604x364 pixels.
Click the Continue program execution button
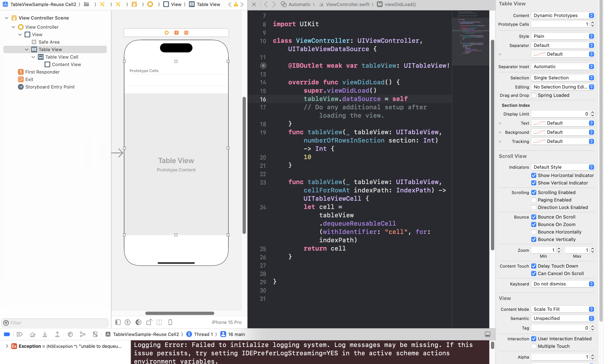click(x=20, y=334)
